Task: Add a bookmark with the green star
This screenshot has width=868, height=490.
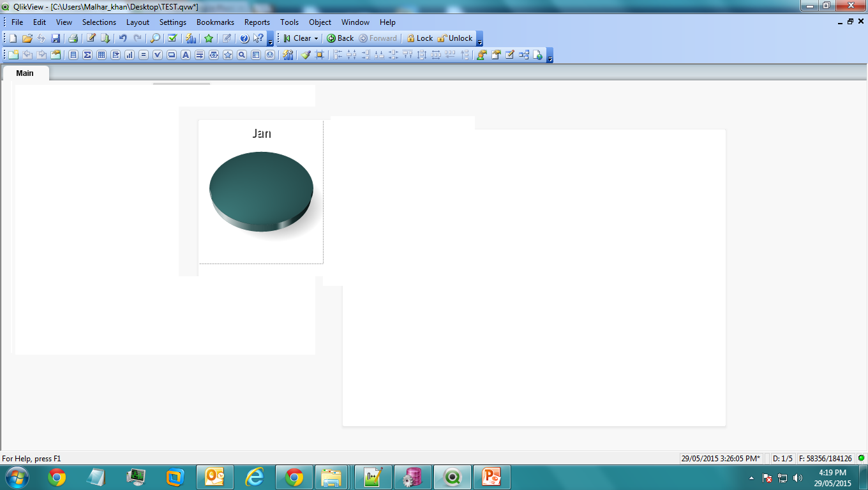Action: click(209, 38)
